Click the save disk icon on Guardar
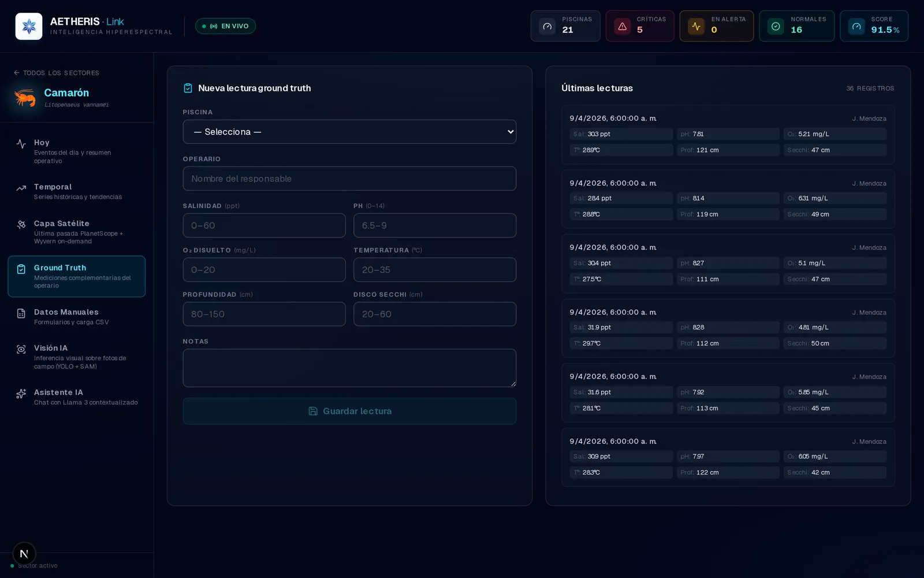 coord(313,411)
